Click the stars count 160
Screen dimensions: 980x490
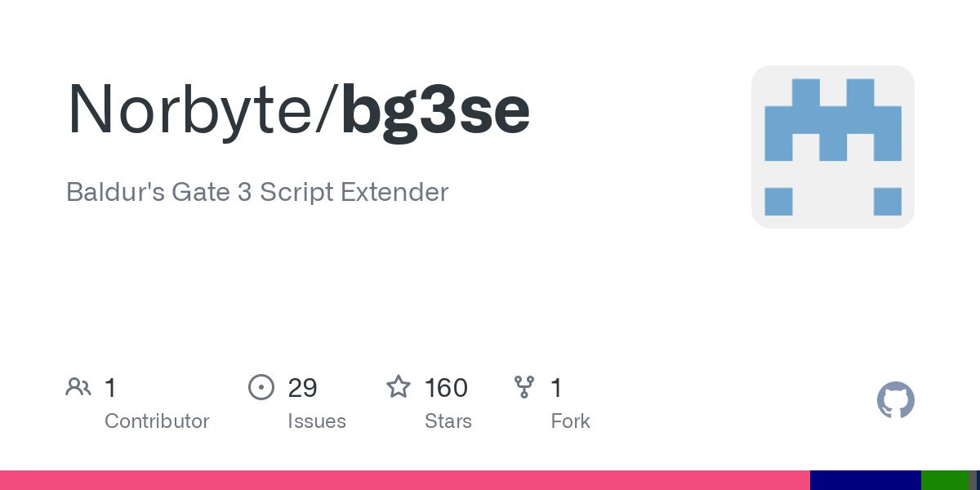[x=446, y=388]
